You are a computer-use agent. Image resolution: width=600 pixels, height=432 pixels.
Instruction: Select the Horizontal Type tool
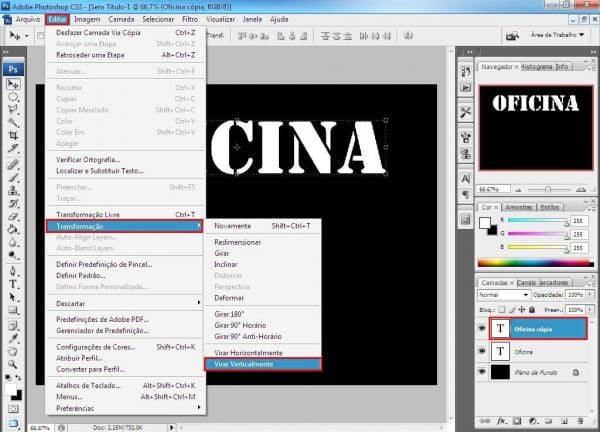coord(14,283)
